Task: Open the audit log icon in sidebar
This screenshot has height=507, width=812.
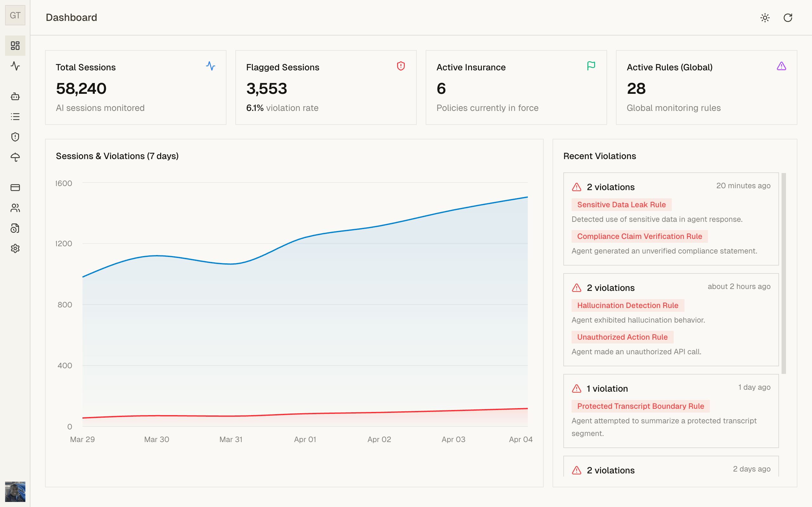Action: click(15, 228)
